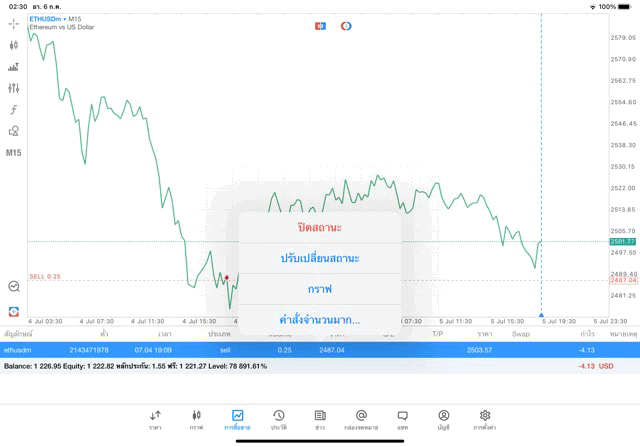Open the Quotes (ราคา) tab
This screenshot has height=447, width=640.
click(x=155, y=419)
